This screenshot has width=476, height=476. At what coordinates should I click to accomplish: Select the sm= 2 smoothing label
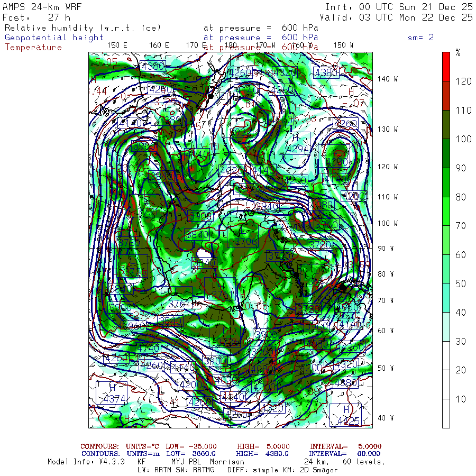tap(420, 38)
